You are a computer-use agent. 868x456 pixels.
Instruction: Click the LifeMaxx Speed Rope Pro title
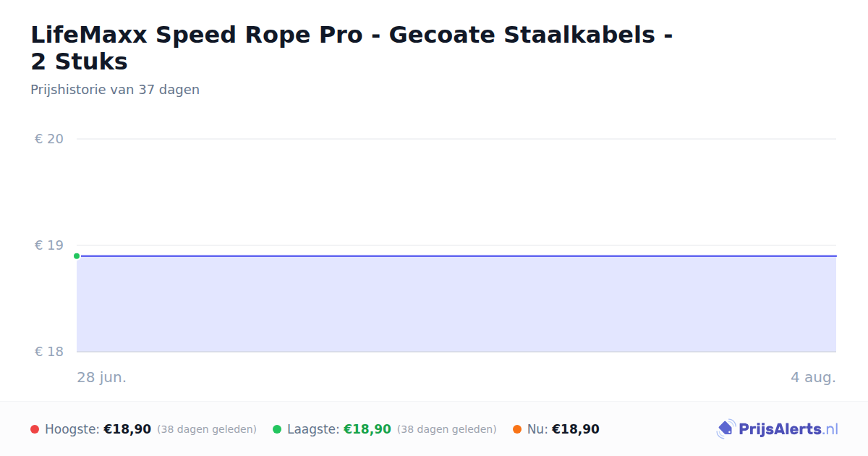click(352, 48)
